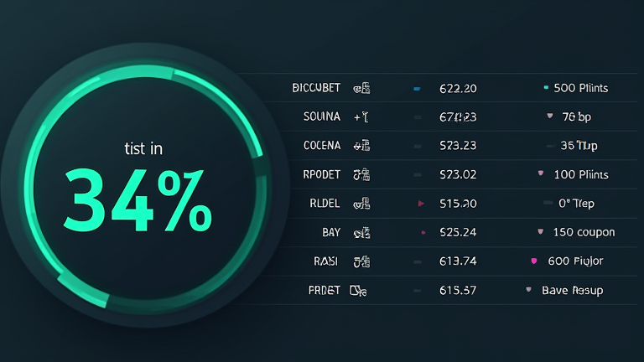This screenshot has height=362, width=644.
Task: Select the PRDET row label
Action: pyautogui.click(x=324, y=291)
